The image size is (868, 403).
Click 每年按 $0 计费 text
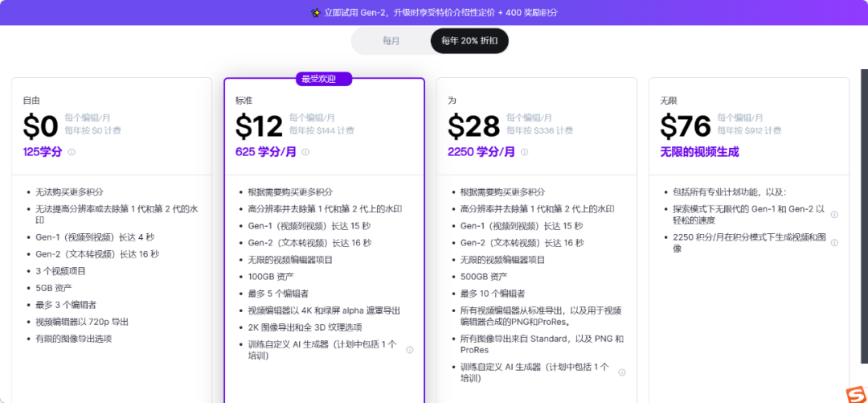coord(92,131)
